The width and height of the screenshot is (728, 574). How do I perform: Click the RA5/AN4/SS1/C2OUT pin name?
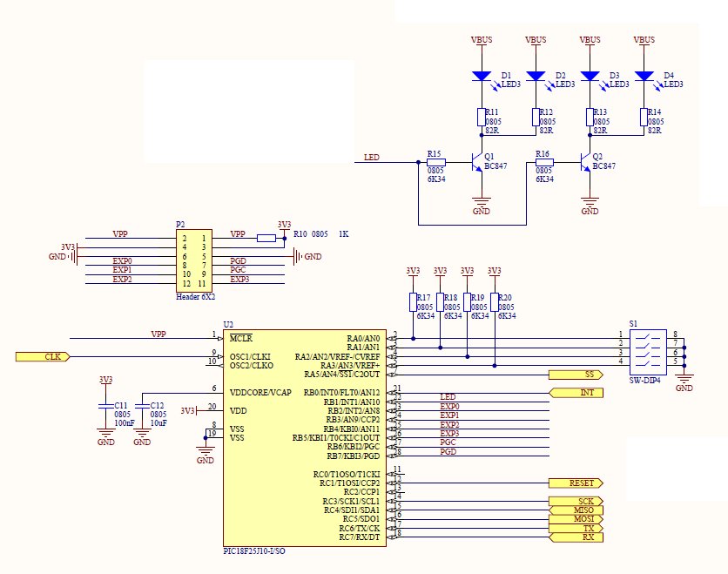click(x=341, y=375)
